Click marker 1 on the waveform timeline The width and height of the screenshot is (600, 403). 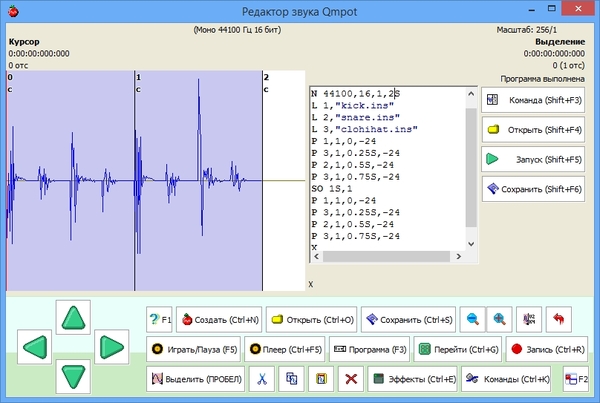pos(137,77)
